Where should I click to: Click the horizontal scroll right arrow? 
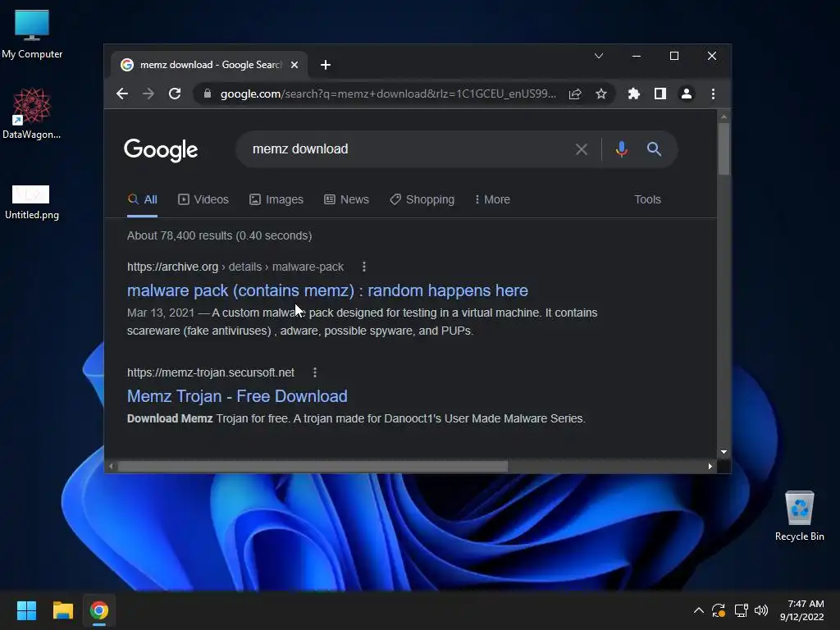710,466
